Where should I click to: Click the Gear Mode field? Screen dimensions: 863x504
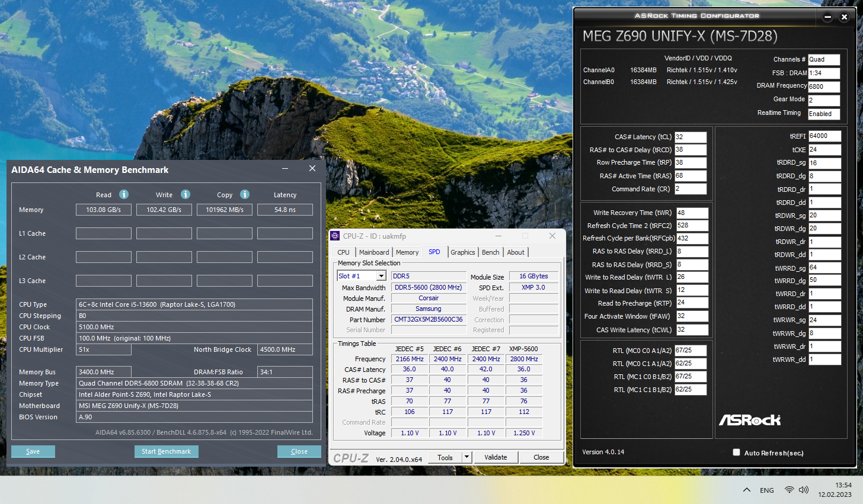[x=824, y=100]
